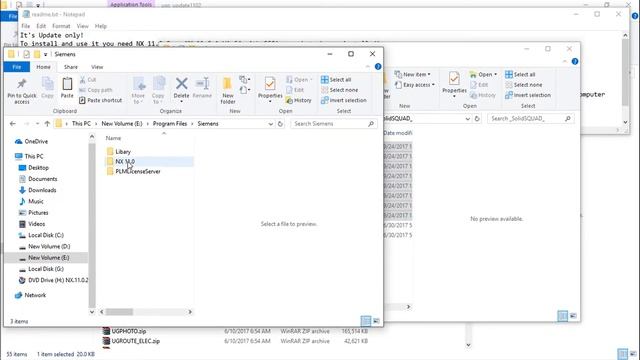
Task: Open recent locations dropdown arrow
Action: [x=37, y=124]
